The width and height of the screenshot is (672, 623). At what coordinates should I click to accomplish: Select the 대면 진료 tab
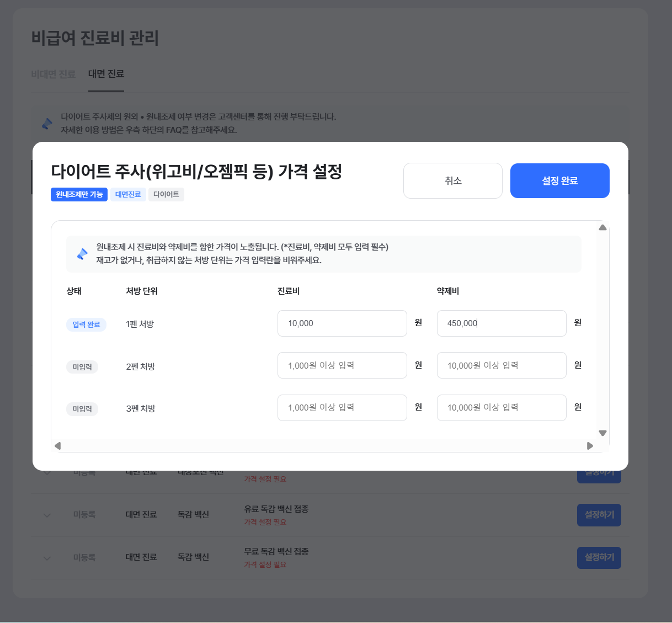point(106,74)
